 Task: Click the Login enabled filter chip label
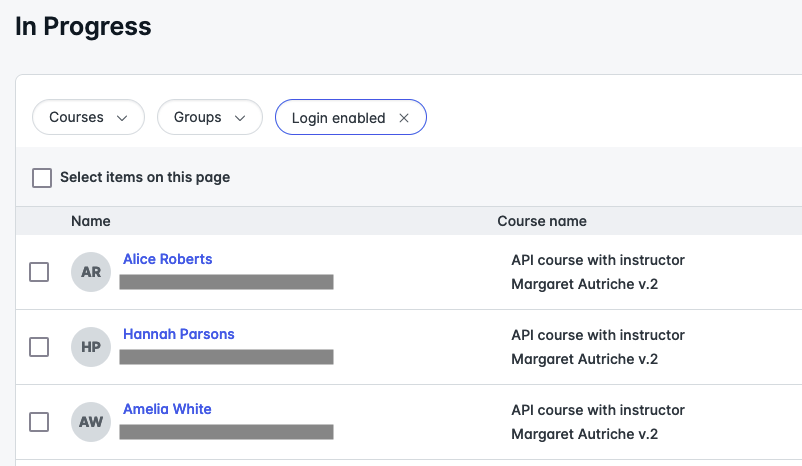point(338,118)
